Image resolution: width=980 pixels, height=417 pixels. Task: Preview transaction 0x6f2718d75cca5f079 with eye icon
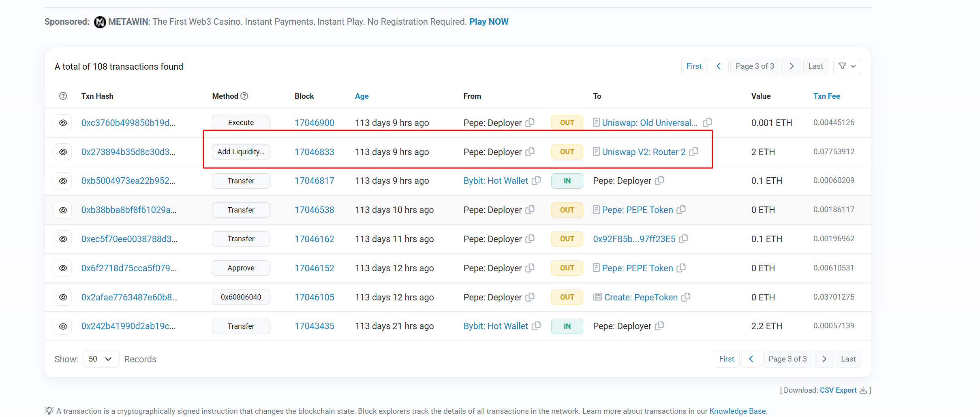pyautogui.click(x=63, y=268)
